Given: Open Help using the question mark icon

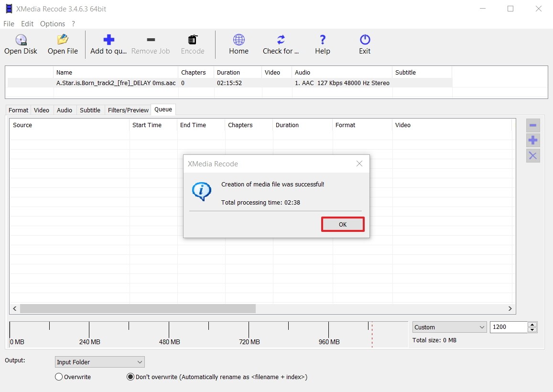Looking at the screenshot, I should pyautogui.click(x=322, y=44).
